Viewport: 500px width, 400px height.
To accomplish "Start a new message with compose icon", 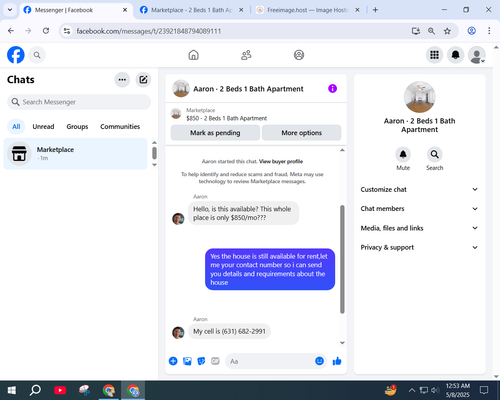I will tap(143, 80).
